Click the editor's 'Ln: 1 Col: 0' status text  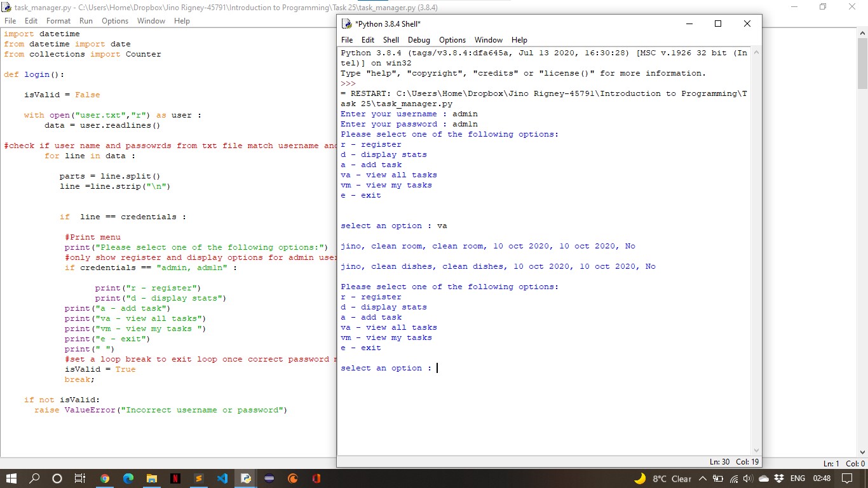pyautogui.click(x=844, y=464)
